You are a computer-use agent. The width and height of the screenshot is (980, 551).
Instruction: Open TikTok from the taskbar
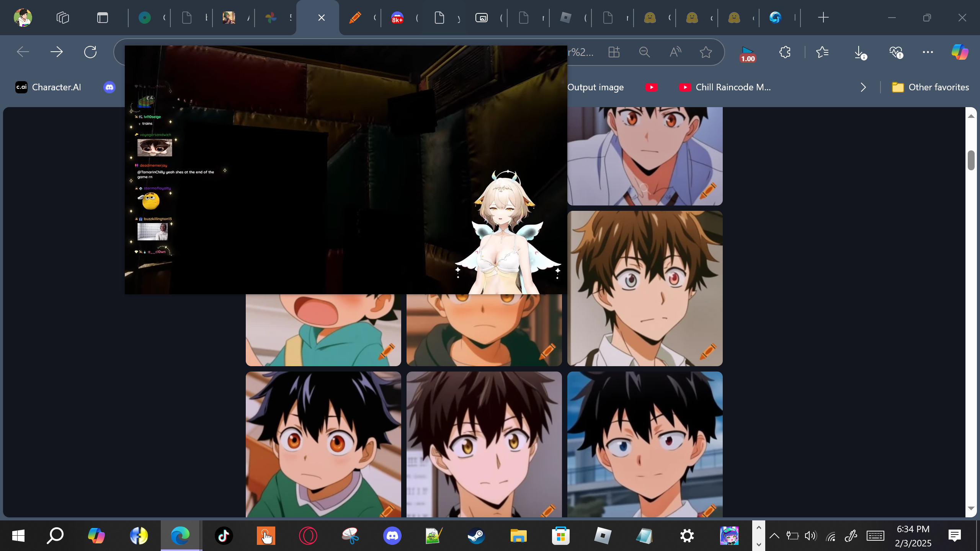pos(224,536)
